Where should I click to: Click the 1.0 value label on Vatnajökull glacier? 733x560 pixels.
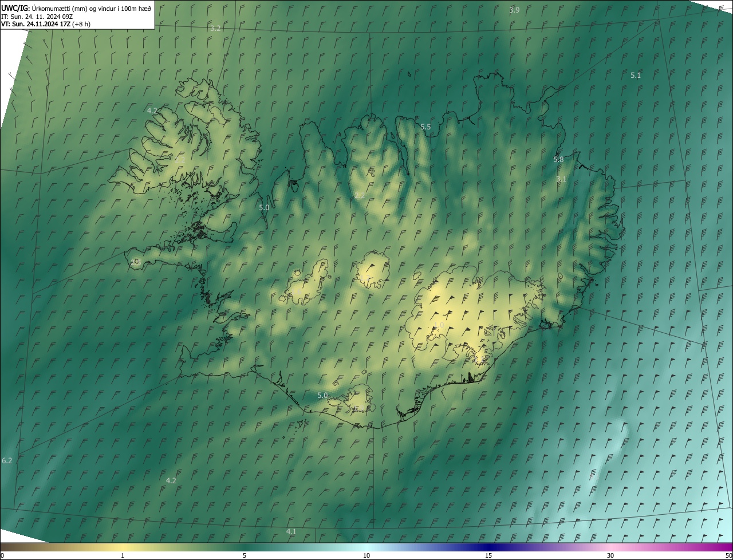[x=439, y=325]
